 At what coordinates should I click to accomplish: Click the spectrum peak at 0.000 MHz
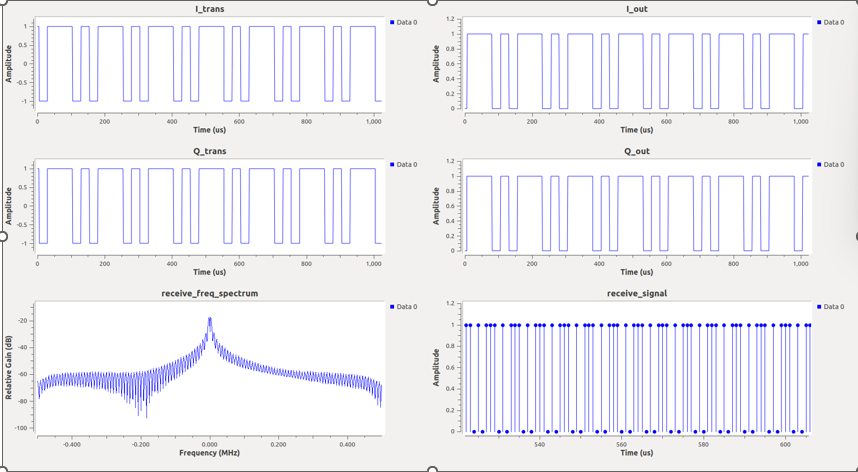[210, 320]
